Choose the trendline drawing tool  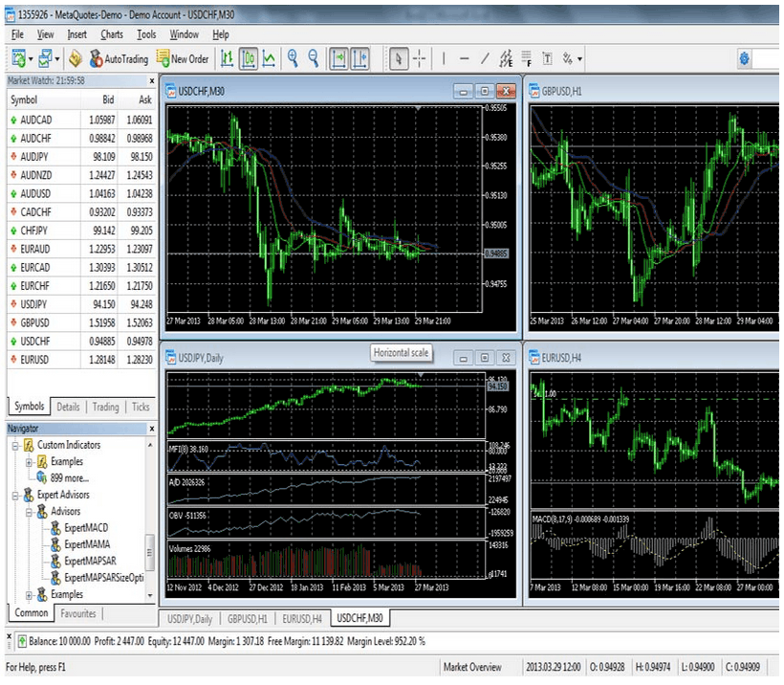pyautogui.click(x=485, y=59)
